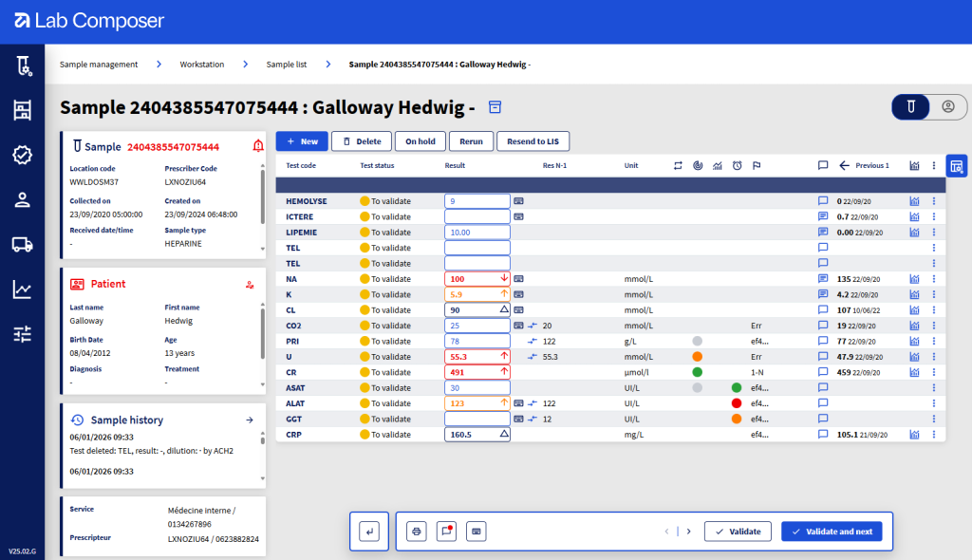The height and width of the screenshot is (560, 972).
Task: Expand the Sample history panel arrow
Action: pyautogui.click(x=250, y=419)
